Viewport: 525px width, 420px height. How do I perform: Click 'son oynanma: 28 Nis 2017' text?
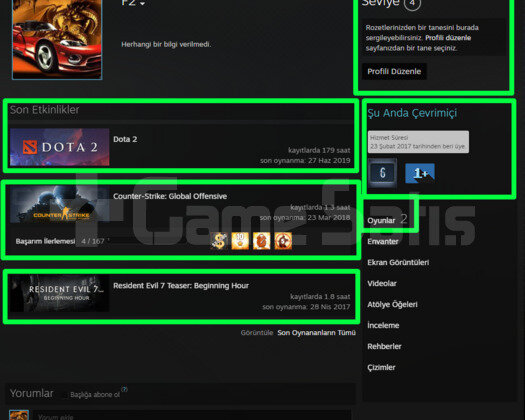(306, 307)
